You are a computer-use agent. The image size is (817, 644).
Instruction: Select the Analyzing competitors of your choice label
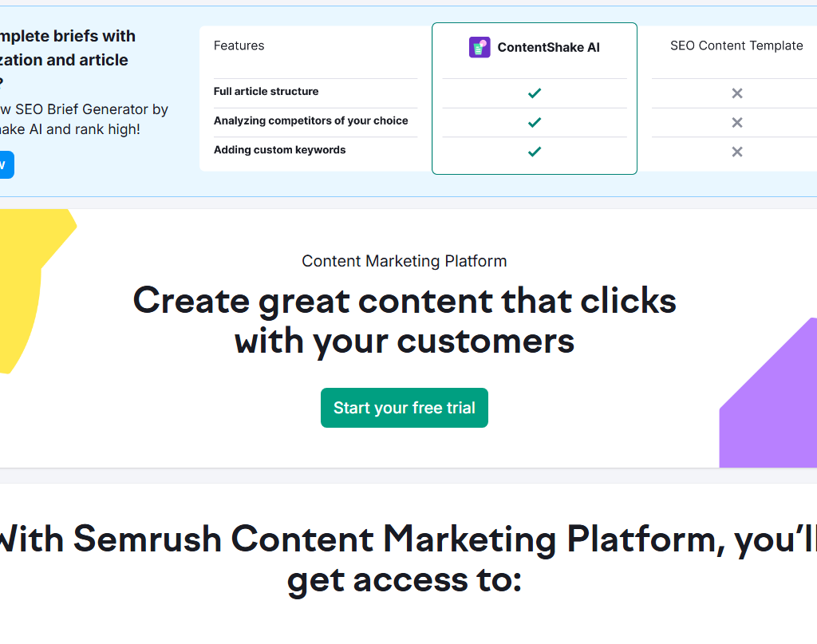click(310, 121)
